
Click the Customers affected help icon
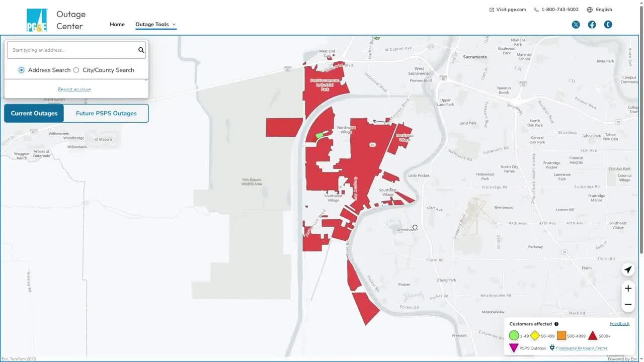pyautogui.click(x=556, y=324)
